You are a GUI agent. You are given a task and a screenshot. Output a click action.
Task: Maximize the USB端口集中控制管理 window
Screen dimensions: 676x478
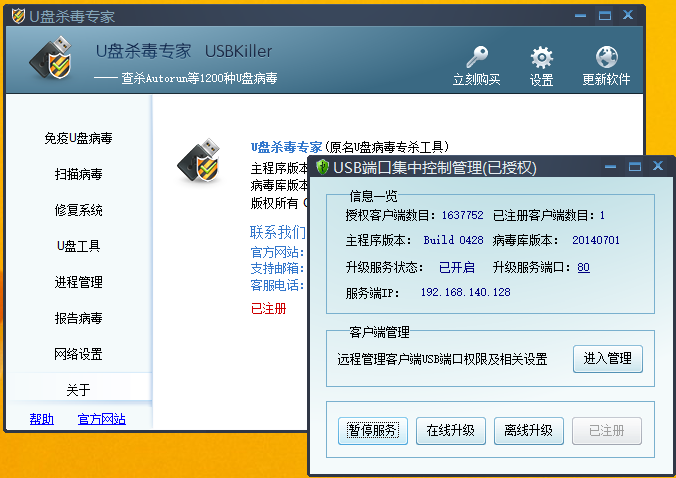tap(635, 166)
